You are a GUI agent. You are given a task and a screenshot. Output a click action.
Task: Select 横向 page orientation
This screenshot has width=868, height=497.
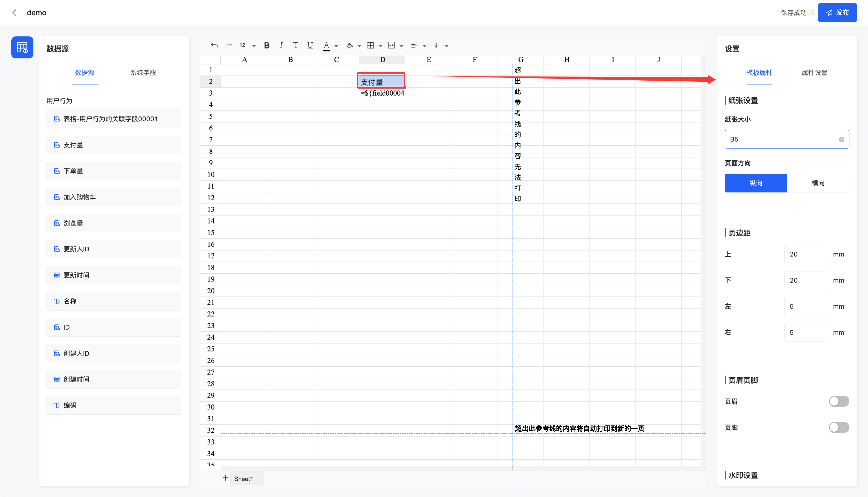click(x=817, y=183)
